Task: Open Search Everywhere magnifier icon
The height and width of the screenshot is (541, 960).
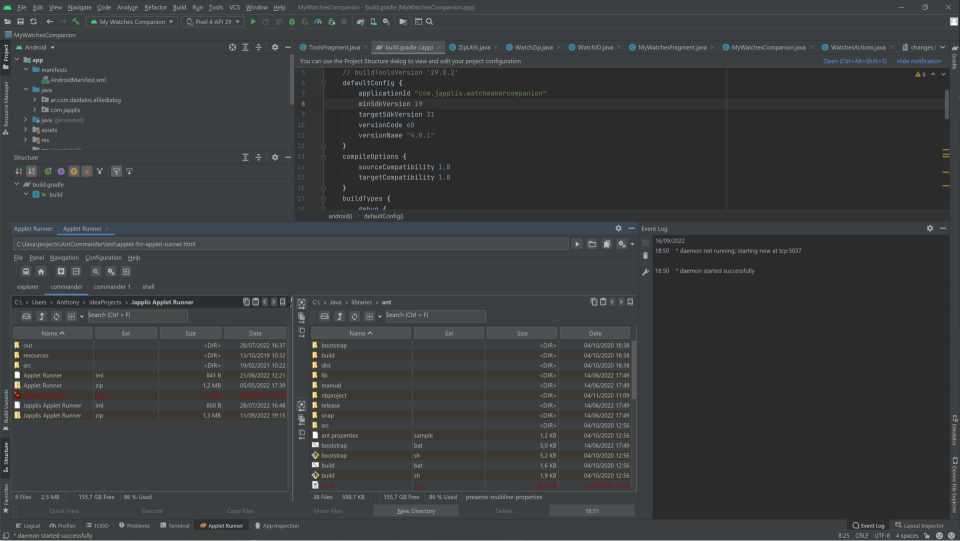Action: click(429, 21)
